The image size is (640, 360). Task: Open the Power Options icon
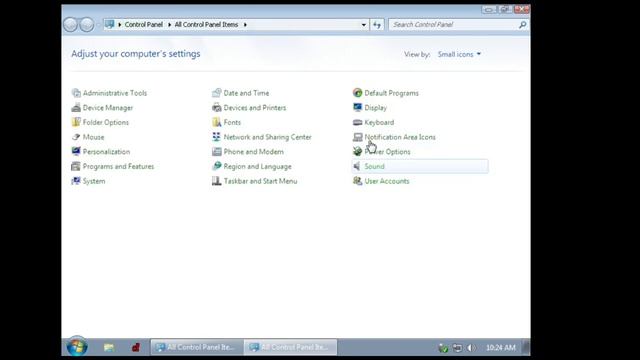point(358,152)
